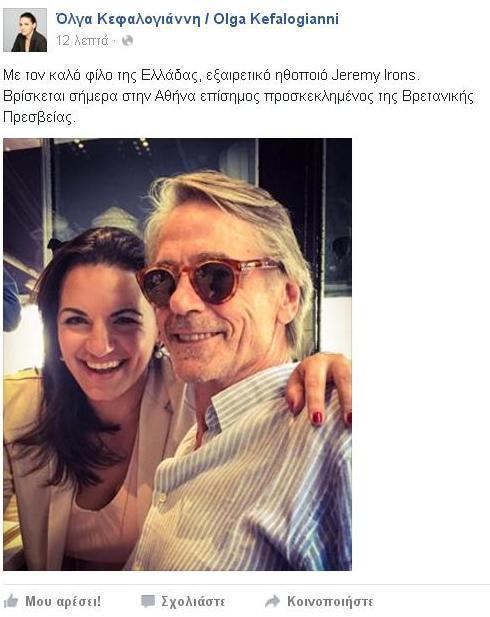Viewport: 490px width, 617px height.
Task: Click the word Ελλάδας in post text
Action: pyautogui.click(x=169, y=75)
